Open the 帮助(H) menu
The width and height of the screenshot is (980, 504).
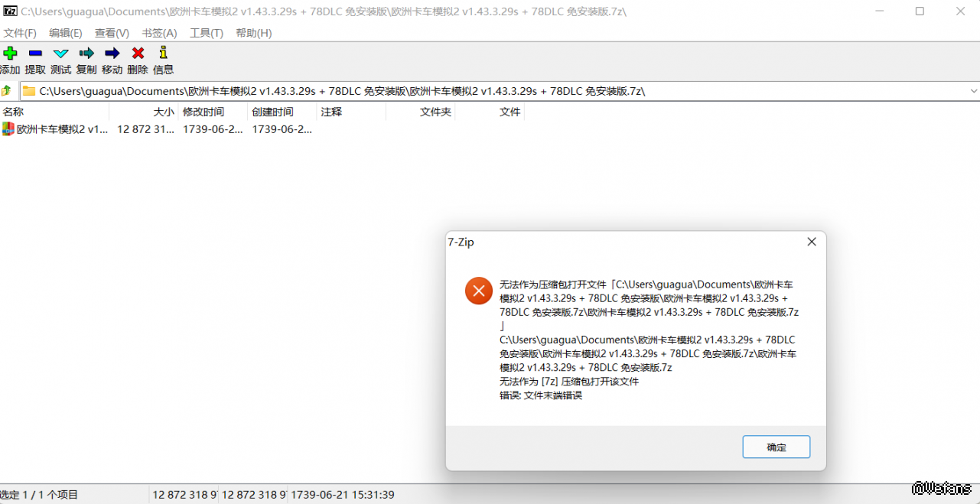254,33
